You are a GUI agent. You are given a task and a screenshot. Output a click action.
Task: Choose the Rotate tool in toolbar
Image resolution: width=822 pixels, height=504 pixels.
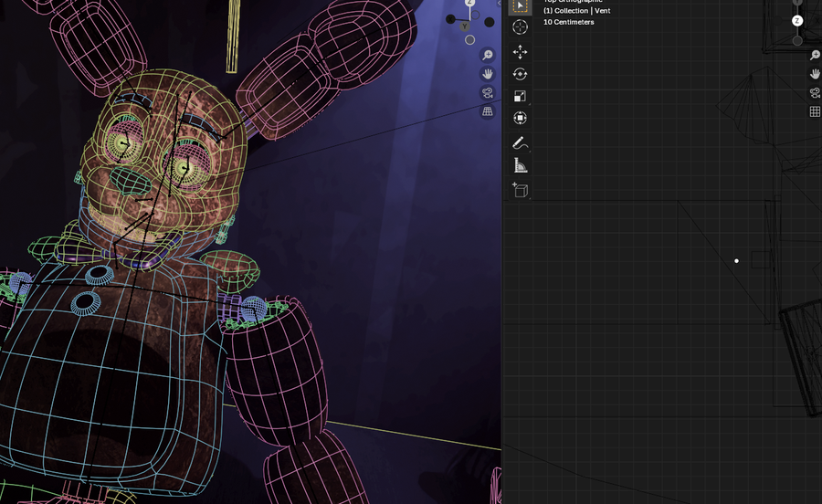(x=520, y=74)
